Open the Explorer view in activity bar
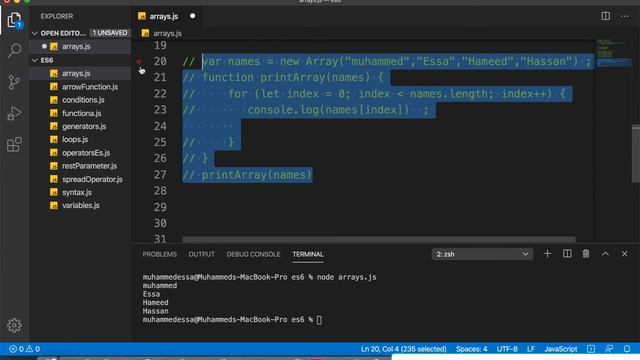640x360 pixels. [x=14, y=20]
